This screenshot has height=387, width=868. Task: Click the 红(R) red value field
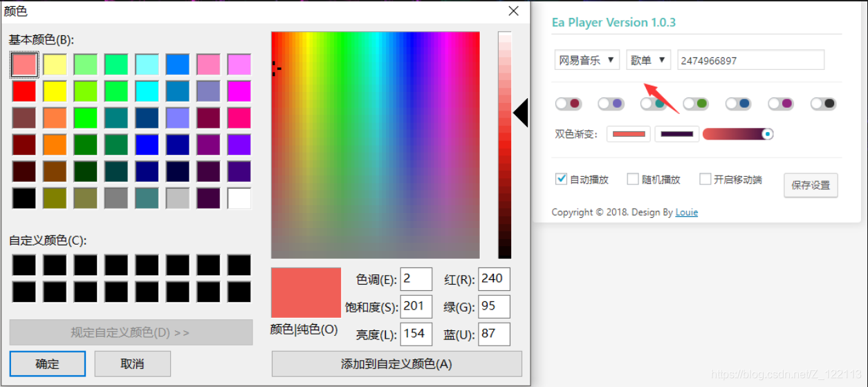495,279
